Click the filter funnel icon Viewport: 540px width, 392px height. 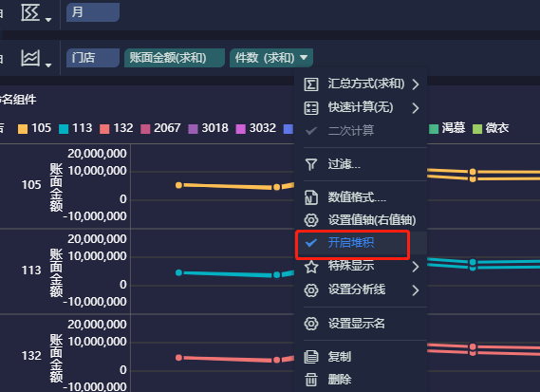(x=311, y=164)
